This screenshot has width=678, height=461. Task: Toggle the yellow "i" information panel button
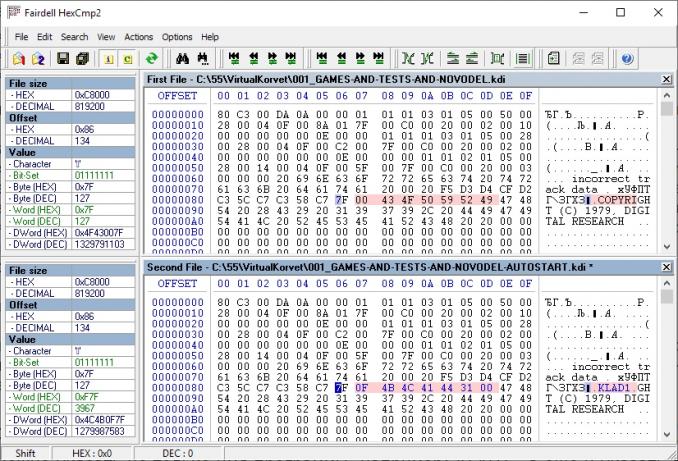click(x=108, y=59)
